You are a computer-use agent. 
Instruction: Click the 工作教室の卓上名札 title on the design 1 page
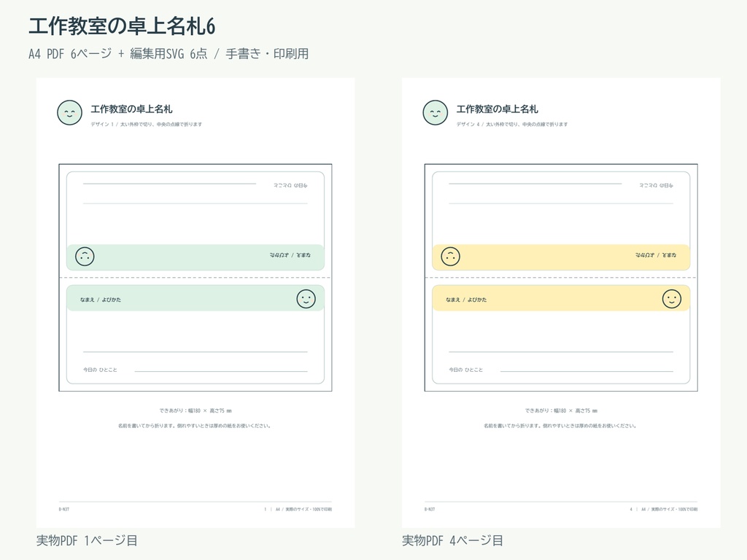point(131,109)
